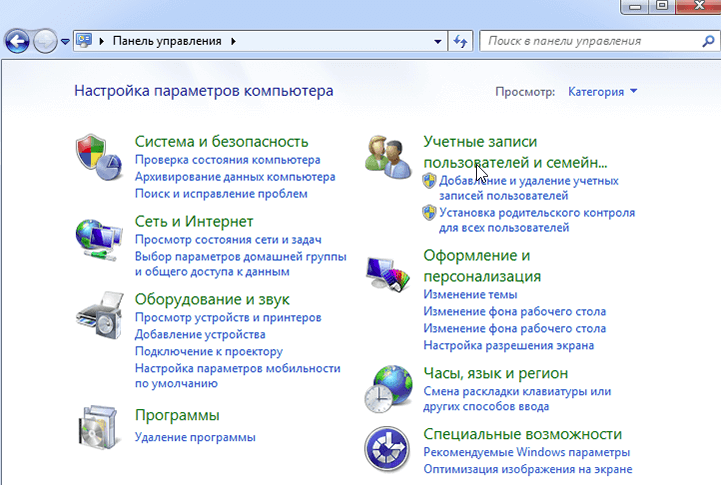This screenshot has width=721, height=485.
Task: Open Смена раскладки клавиатуры link
Action: pos(517,399)
